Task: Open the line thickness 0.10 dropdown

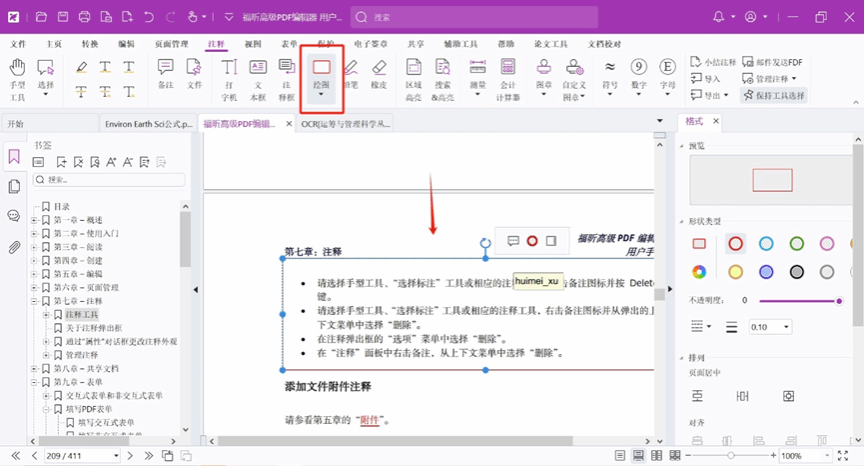Action: [770, 327]
